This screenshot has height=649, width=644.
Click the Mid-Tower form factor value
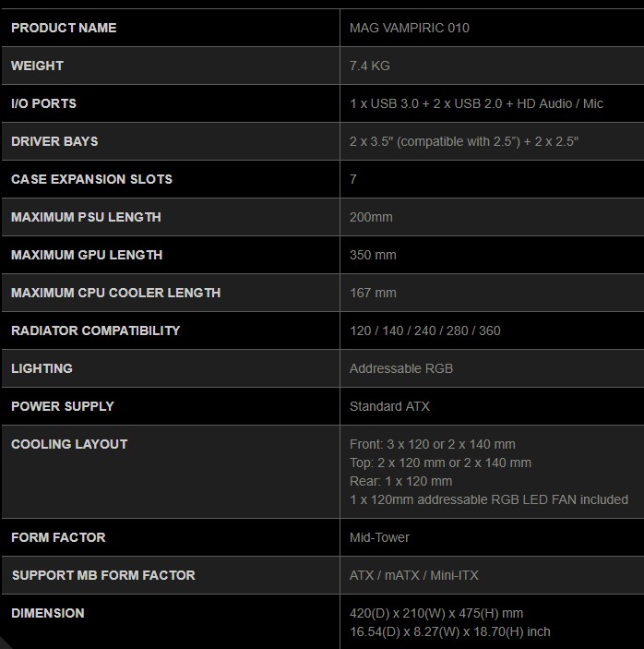379,537
